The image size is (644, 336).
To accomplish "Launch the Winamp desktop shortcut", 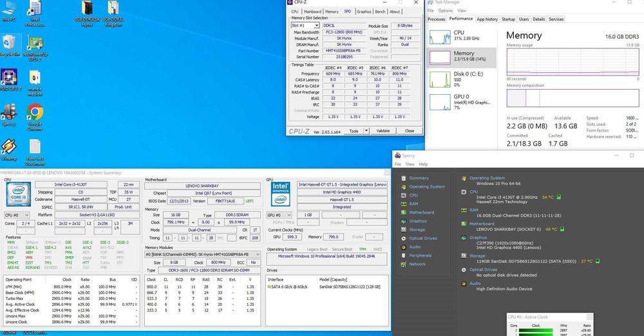I will [x=8, y=150].
